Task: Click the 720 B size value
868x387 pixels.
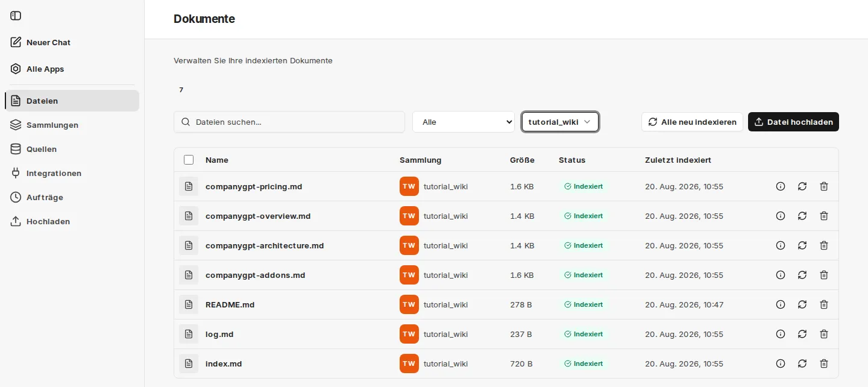Action: (521, 363)
